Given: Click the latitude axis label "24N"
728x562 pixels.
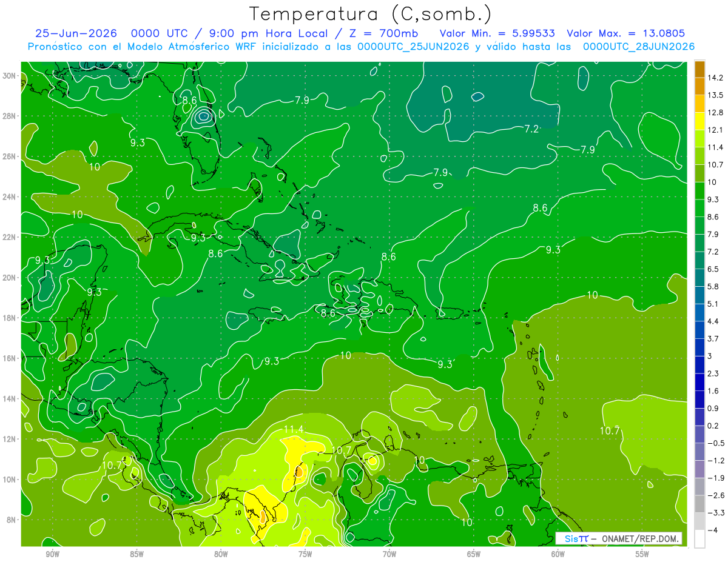Looking at the screenshot, I should point(9,197).
